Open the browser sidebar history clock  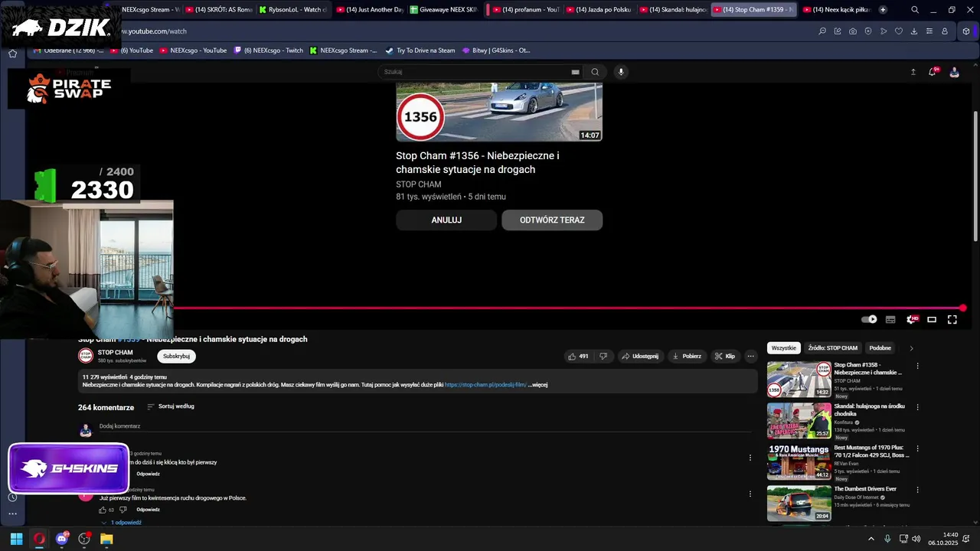click(12, 497)
